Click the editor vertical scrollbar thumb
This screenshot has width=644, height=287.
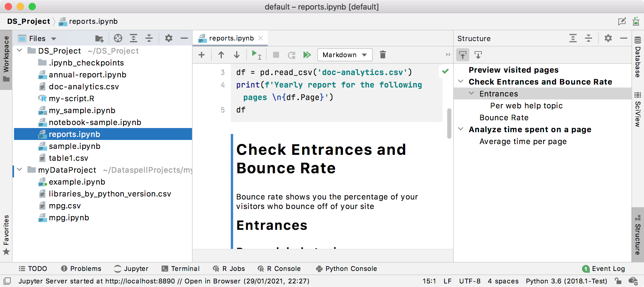pos(449,123)
